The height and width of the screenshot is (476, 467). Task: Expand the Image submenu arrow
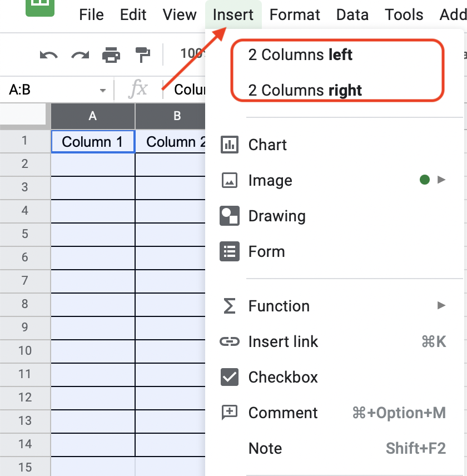pos(441,180)
